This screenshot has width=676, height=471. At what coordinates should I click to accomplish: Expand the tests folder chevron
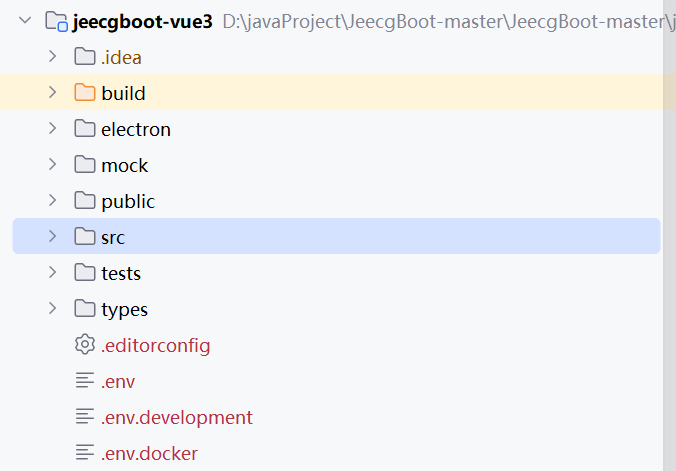[x=53, y=272]
